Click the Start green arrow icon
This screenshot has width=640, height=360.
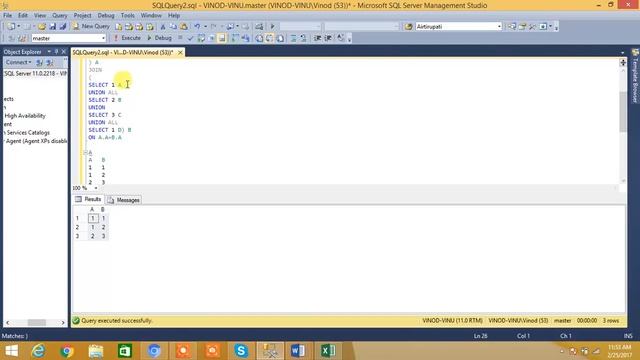pos(272,27)
